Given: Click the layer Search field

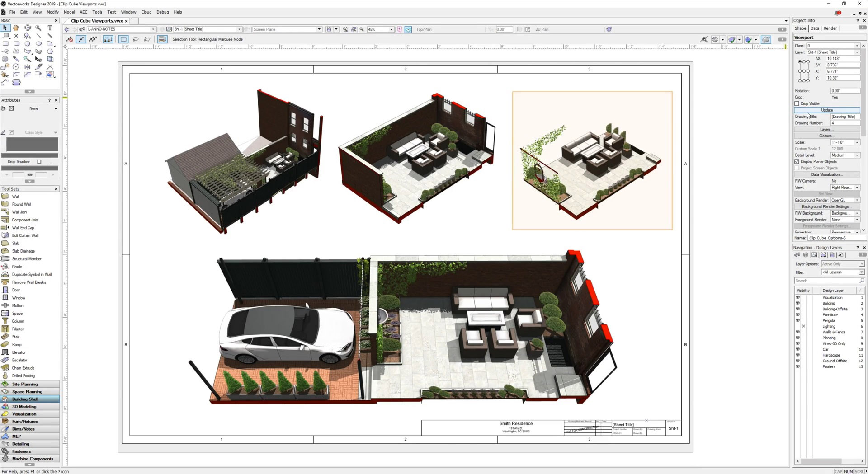Looking at the screenshot, I should [827, 281].
